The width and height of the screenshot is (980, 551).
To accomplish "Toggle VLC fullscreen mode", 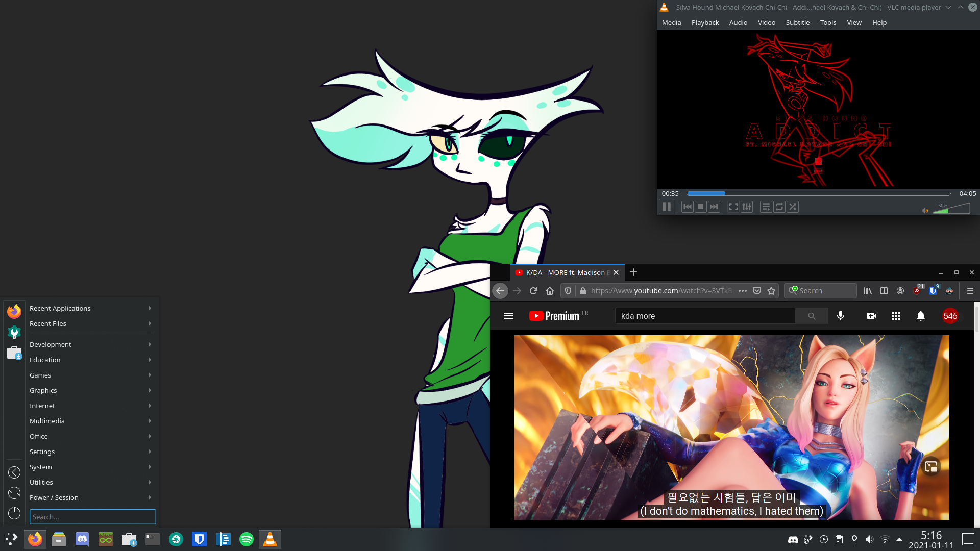I will click(x=733, y=207).
